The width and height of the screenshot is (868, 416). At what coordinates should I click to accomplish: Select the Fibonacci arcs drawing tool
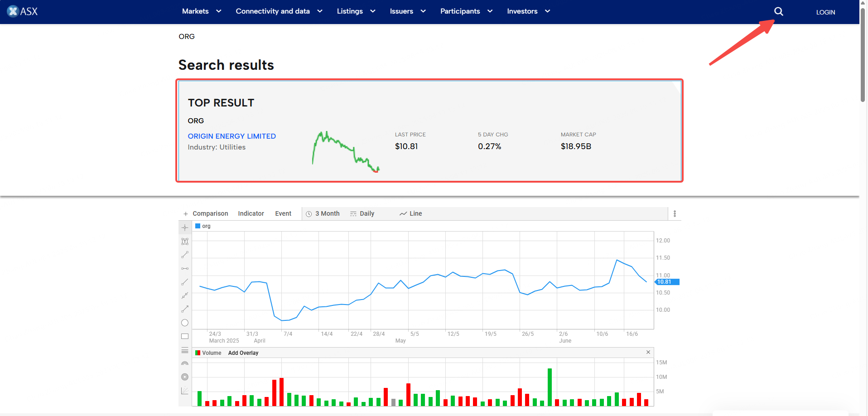click(x=185, y=363)
